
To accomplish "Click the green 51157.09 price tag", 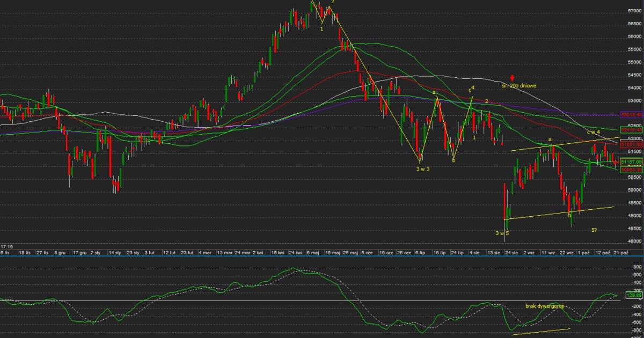I will pyautogui.click(x=631, y=161).
